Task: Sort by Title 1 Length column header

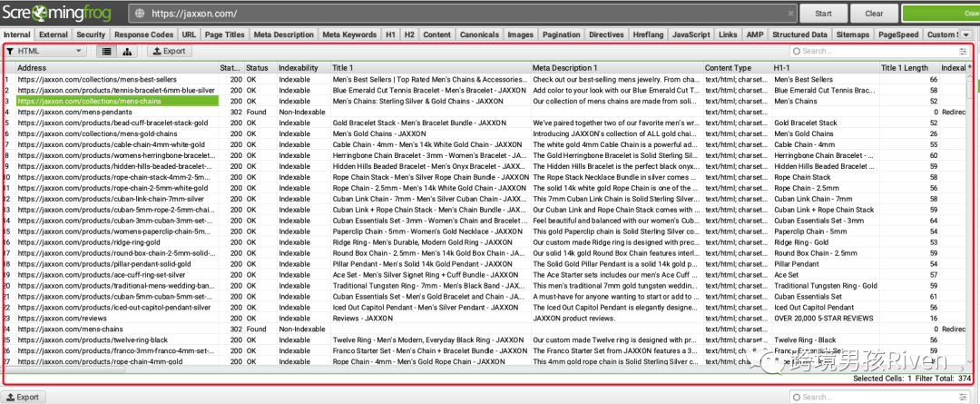Action: pyautogui.click(x=908, y=67)
